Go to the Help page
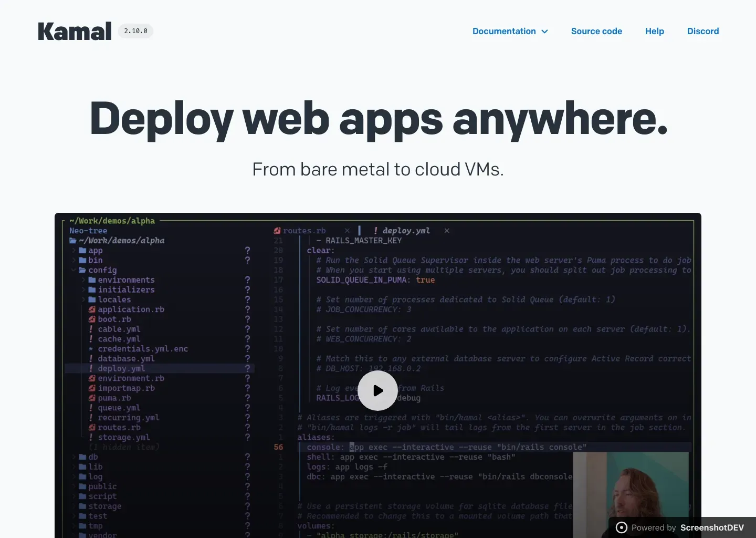 pos(655,31)
